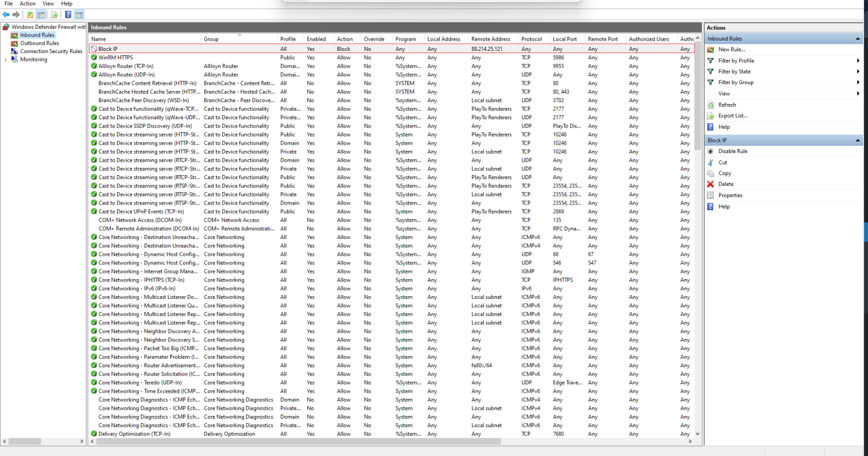Click the green Refresh icon
868x456 pixels.
pos(710,105)
